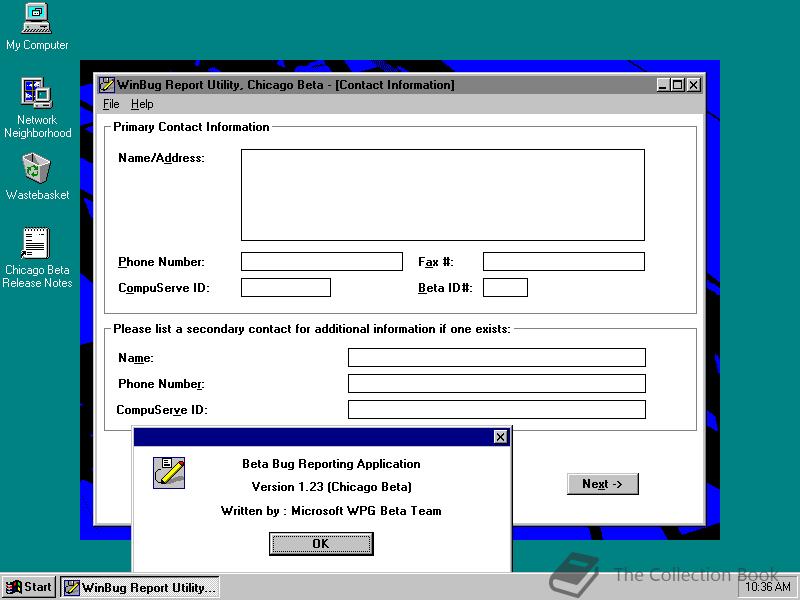The image size is (800, 600).
Task: Click the WinBug Report Utility title bar text
Action: (x=286, y=85)
